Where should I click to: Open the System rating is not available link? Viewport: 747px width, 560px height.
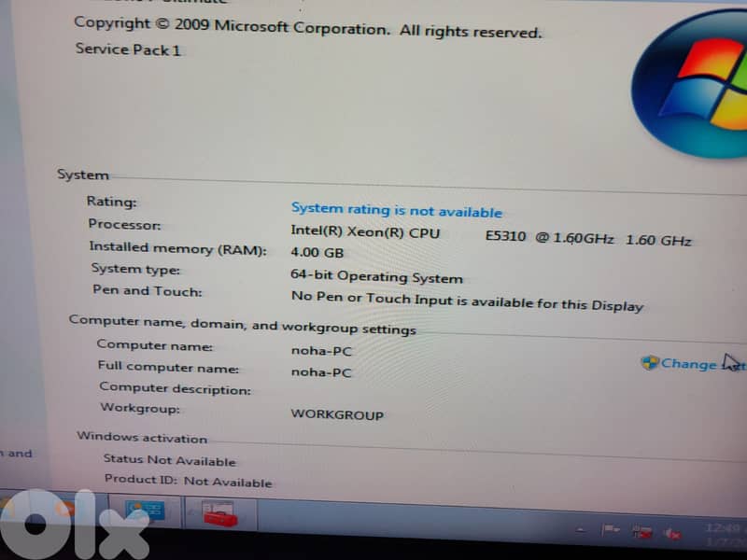click(x=396, y=211)
